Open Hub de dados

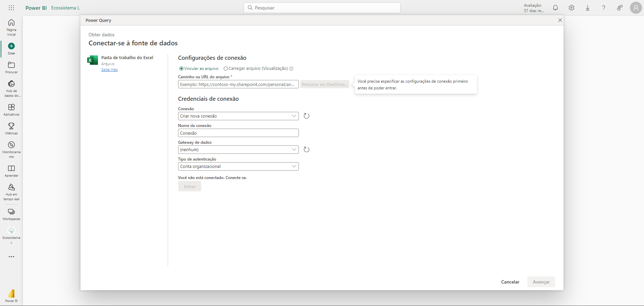[11, 89]
